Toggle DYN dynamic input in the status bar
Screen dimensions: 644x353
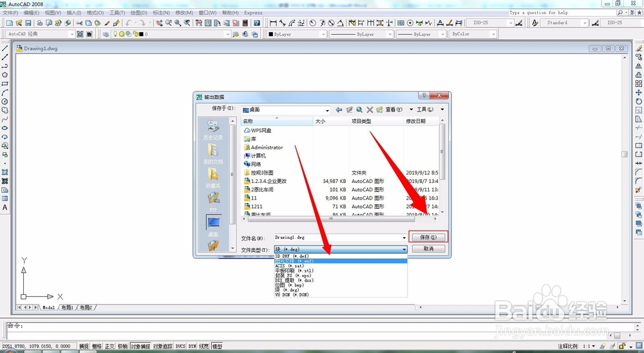click(x=192, y=347)
